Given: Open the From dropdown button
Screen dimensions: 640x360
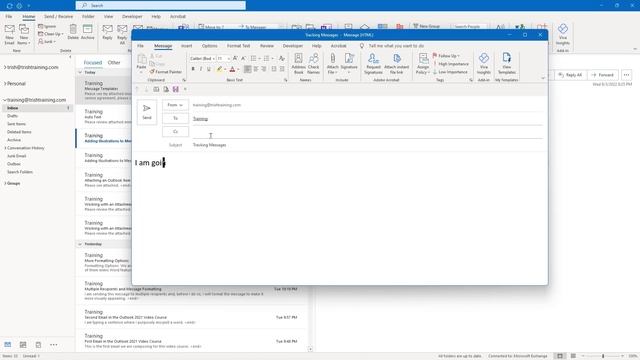Looking at the screenshot, I should [x=176, y=105].
